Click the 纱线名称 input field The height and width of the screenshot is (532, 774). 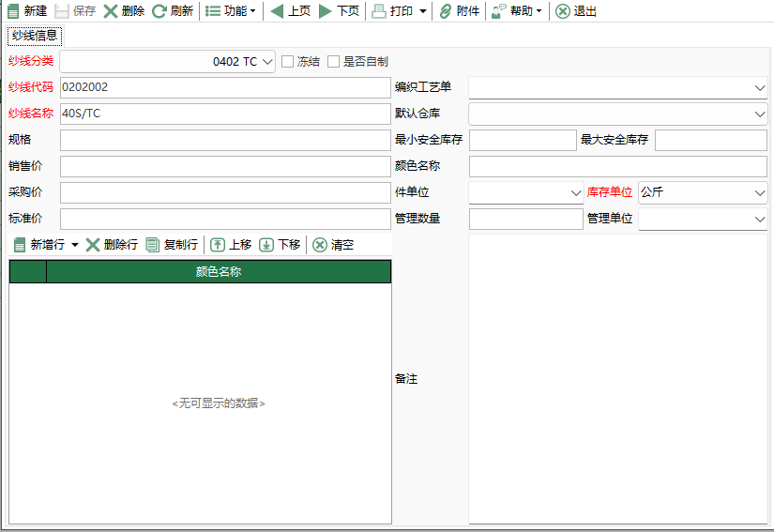[224, 114]
